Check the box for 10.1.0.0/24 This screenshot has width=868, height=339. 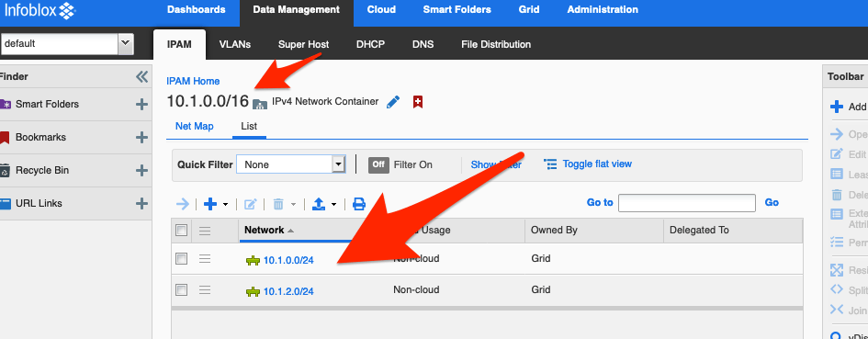coord(182,259)
